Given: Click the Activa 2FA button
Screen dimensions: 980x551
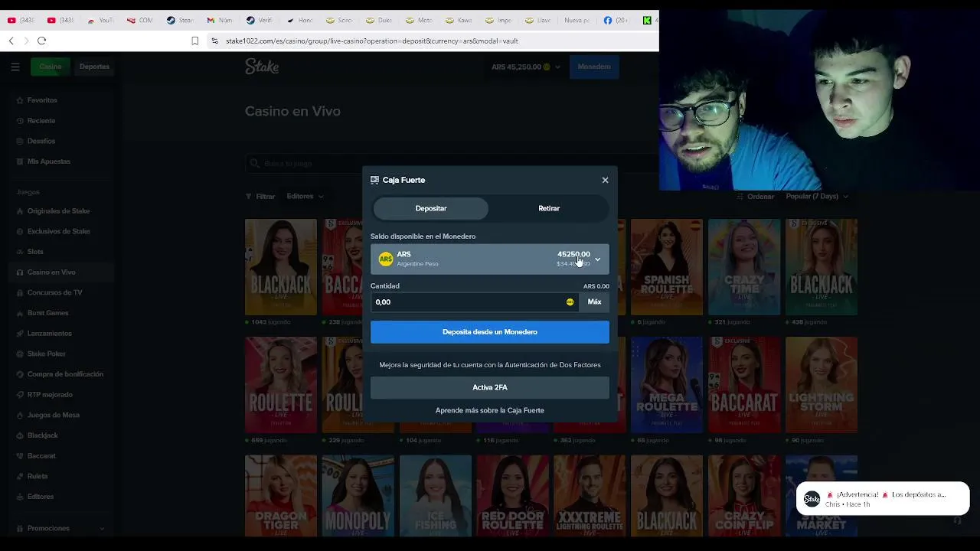Looking at the screenshot, I should (490, 387).
